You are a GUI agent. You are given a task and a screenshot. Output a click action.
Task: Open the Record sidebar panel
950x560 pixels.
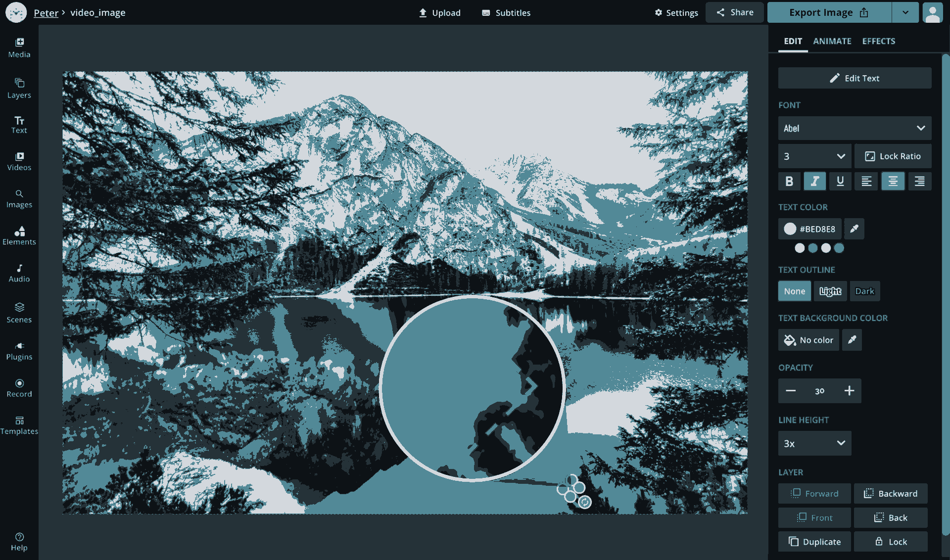pos(19,388)
